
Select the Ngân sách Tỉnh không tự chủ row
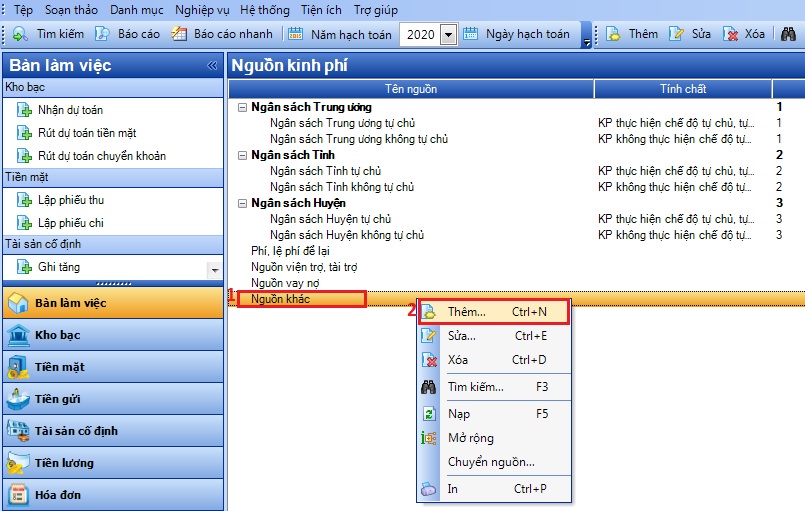516,187
